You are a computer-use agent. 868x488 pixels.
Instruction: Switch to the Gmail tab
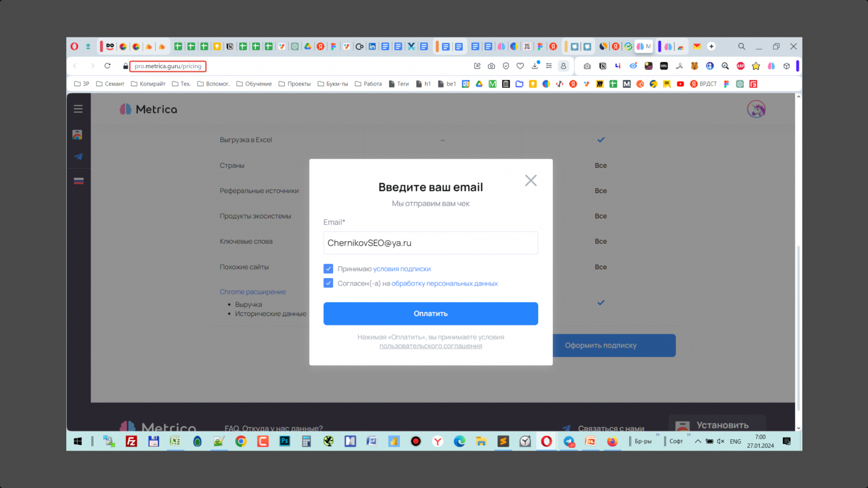point(697,47)
